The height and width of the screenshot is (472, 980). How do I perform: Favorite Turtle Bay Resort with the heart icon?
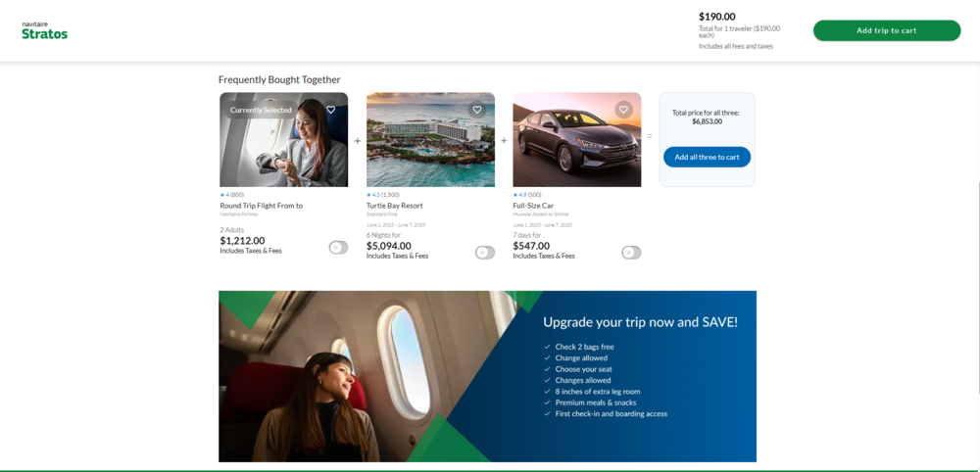(477, 110)
